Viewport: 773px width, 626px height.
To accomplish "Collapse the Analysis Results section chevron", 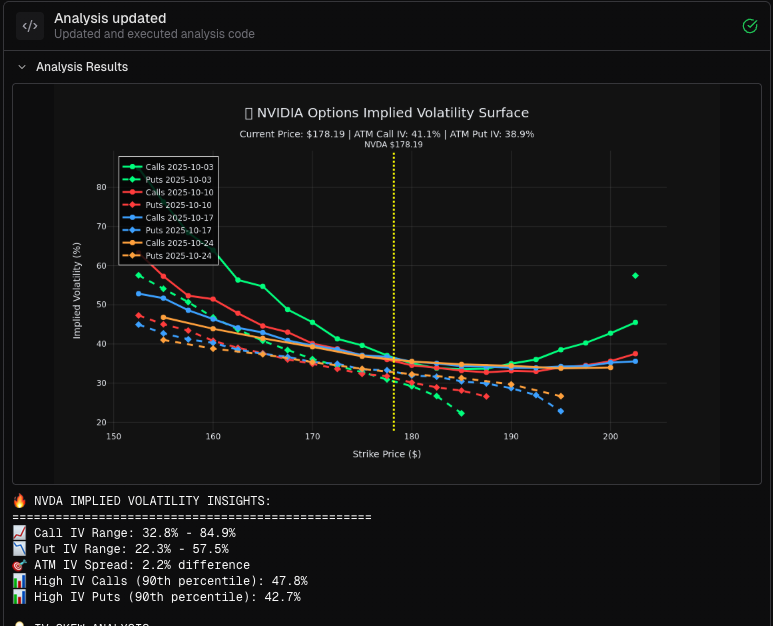I will (x=22, y=67).
